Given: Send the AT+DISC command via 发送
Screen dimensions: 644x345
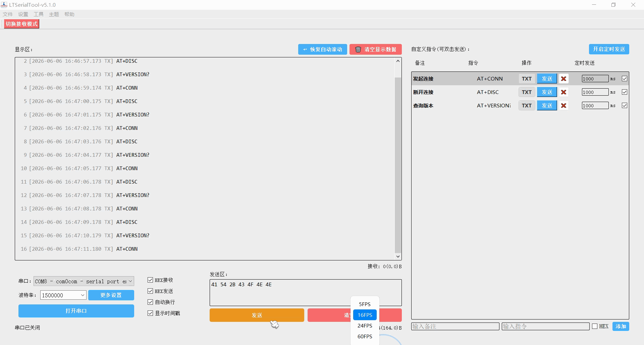Looking at the screenshot, I should pyautogui.click(x=547, y=92).
